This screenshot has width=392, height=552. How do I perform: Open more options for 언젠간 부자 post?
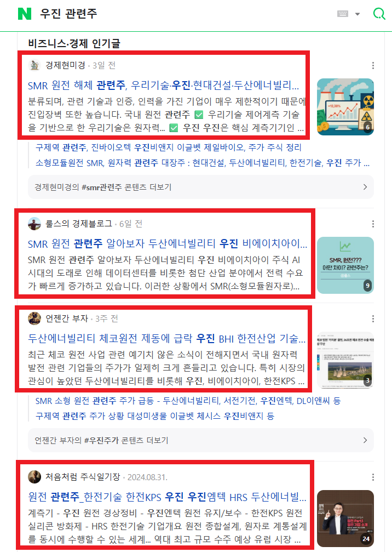(x=373, y=319)
